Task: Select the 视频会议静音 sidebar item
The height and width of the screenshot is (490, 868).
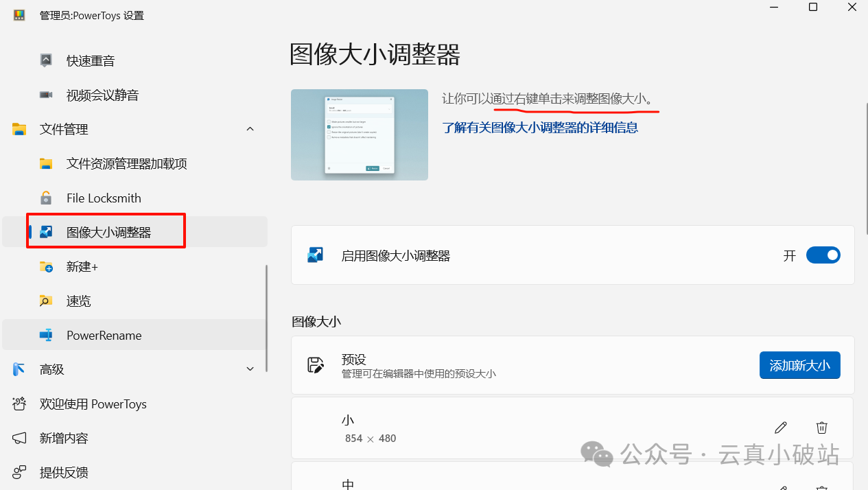Action: 134,95
